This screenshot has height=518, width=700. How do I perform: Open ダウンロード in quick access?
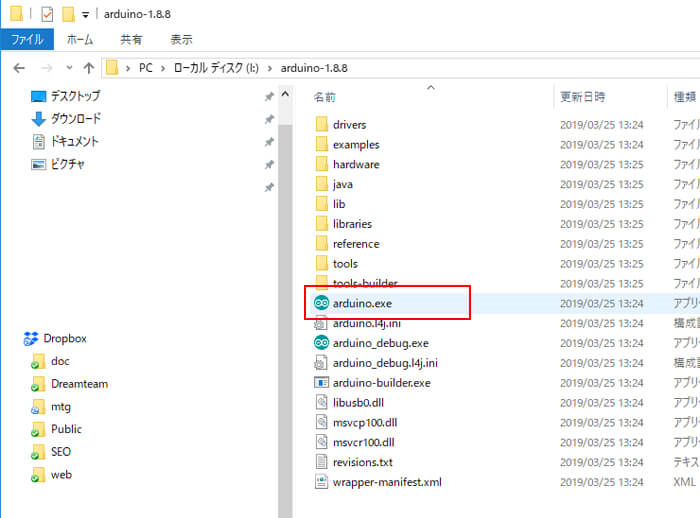click(66, 119)
